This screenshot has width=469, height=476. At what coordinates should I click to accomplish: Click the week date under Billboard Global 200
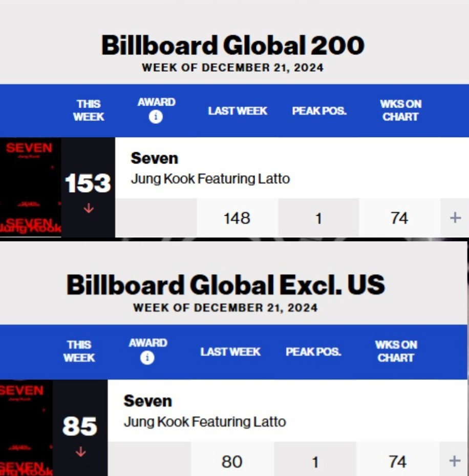coord(232,68)
